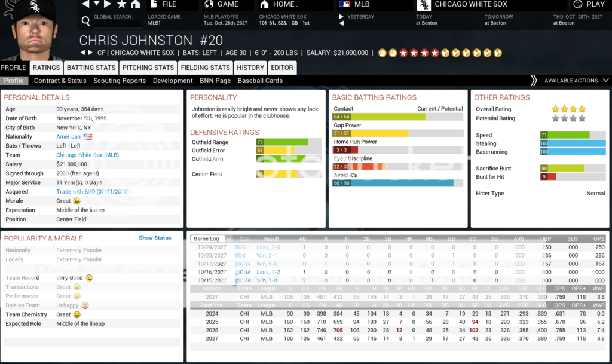This screenshot has width=612, height=364.
Task: Click the home icon beside the star
Action: (x=136, y=4)
